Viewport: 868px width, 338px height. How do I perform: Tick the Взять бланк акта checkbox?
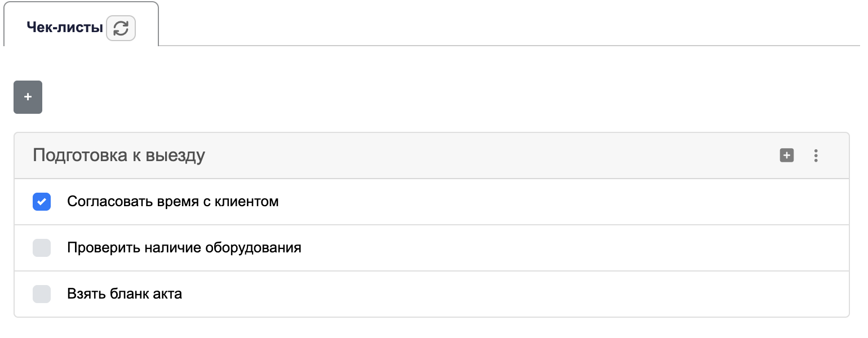42,294
